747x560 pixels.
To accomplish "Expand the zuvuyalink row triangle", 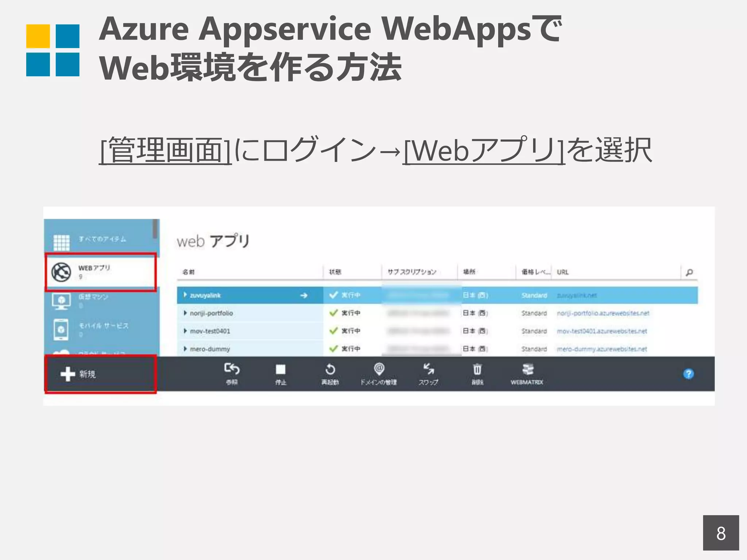I will pyautogui.click(x=185, y=295).
